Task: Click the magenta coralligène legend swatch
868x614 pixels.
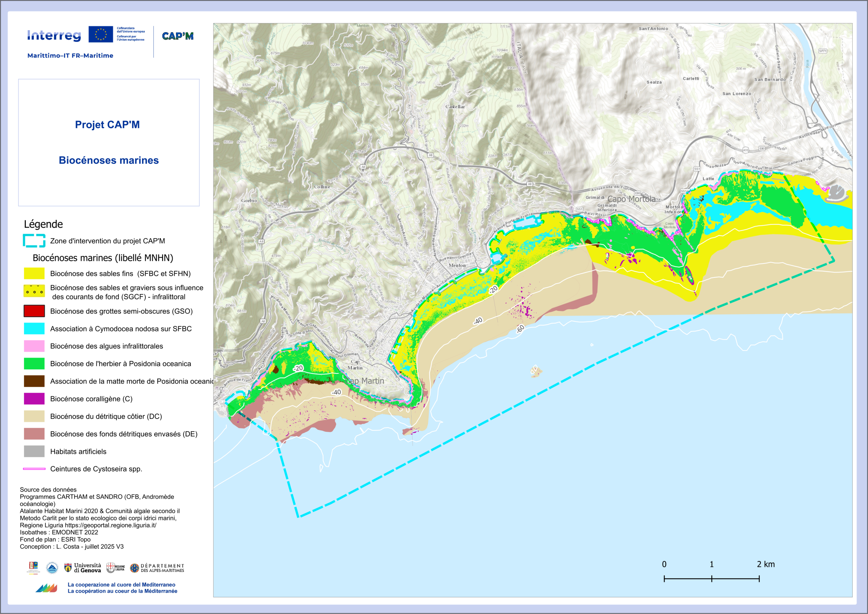Action: click(34, 399)
